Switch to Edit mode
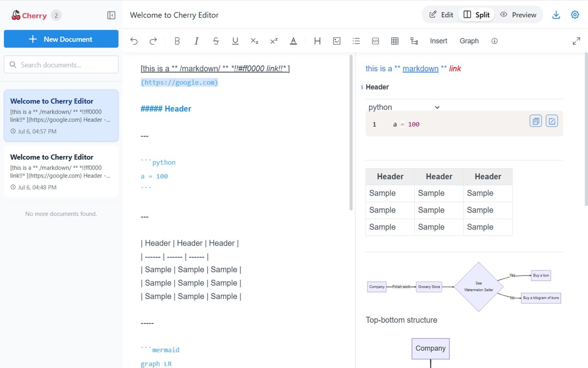The width and height of the screenshot is (588, 368). 441,15
